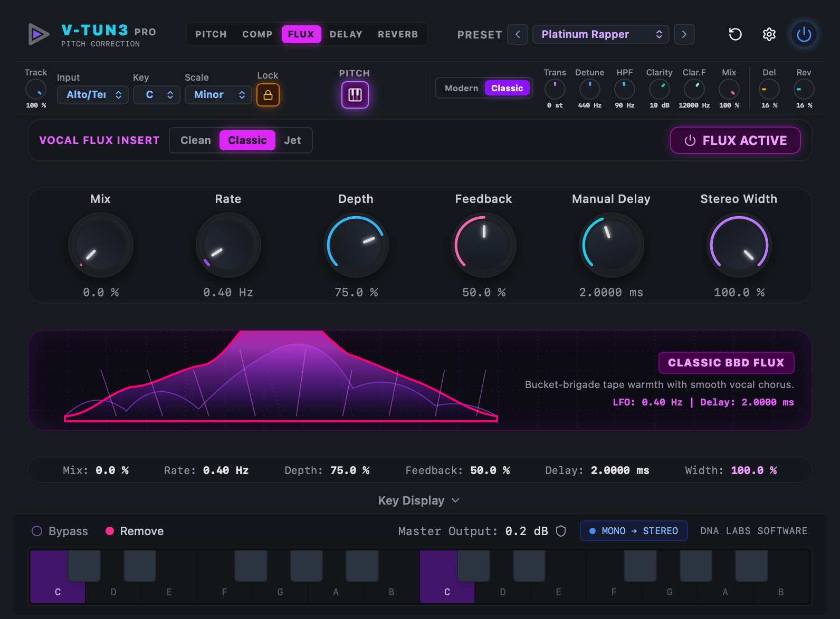
Task: Click the Clar.F mini knob
Action: [694, 89]
